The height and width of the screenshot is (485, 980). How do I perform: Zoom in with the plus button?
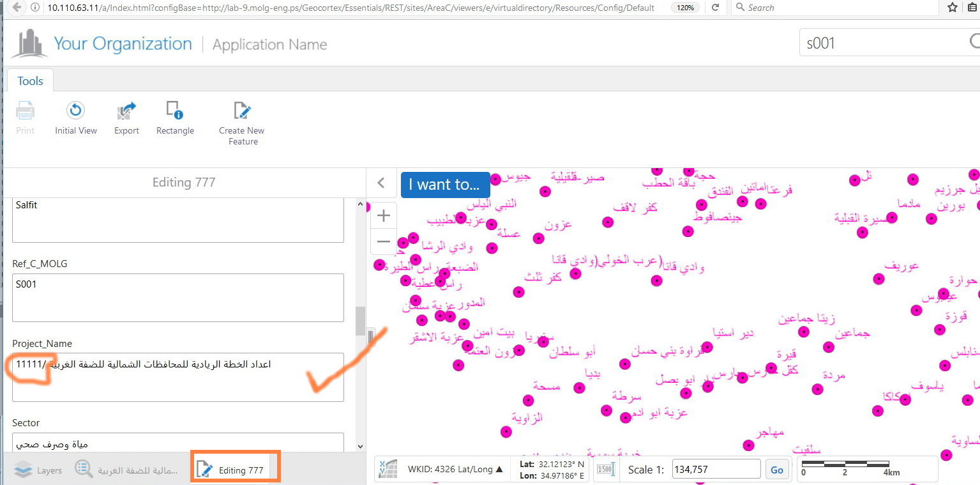click(384, 216)
